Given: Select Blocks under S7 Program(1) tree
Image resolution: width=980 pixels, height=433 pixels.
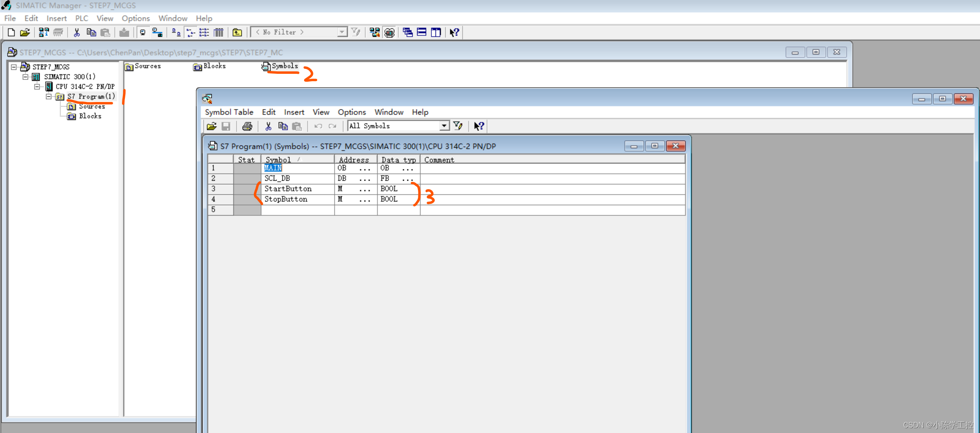Looking at the screenshot, I should coord(90,116).
